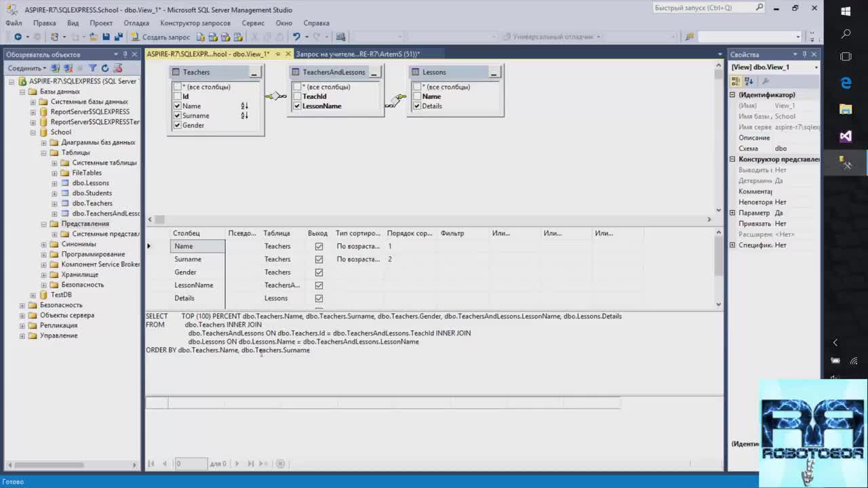868x488 pixels.
Task: Check the TeachId column in TeachersAndLessons
Action: click(x=297, y=96)
